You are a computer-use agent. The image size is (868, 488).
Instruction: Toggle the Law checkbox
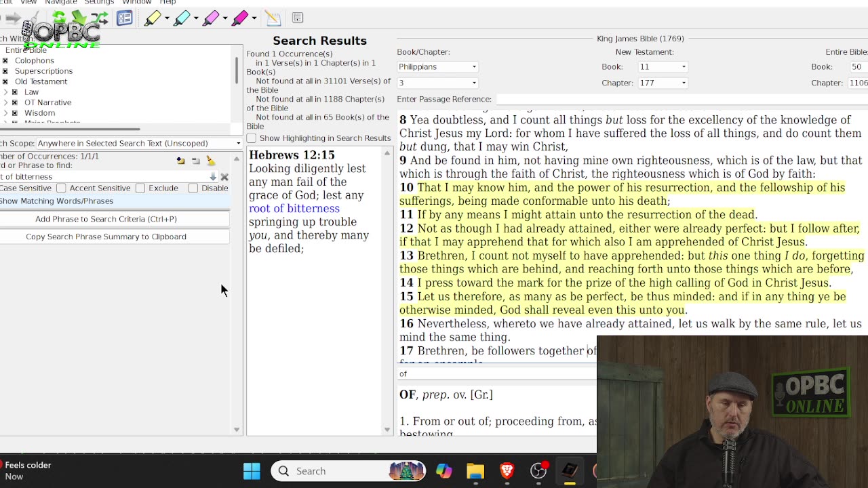click(x=15, y=92)
